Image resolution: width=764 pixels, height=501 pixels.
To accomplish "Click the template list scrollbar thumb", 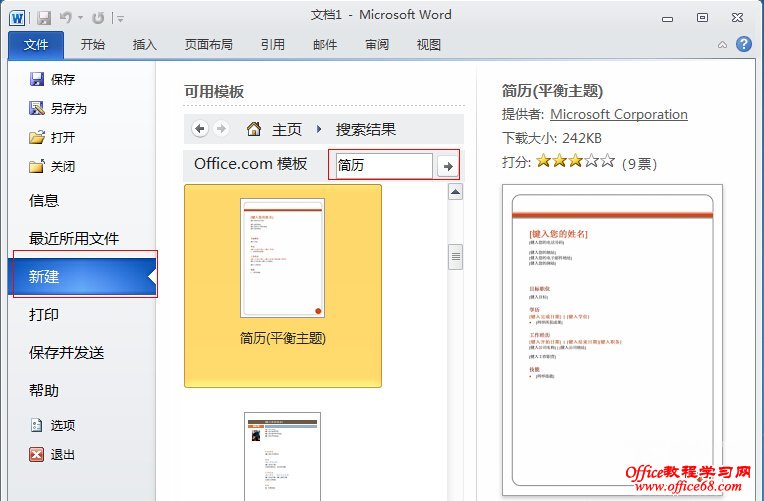I will 456,256.
